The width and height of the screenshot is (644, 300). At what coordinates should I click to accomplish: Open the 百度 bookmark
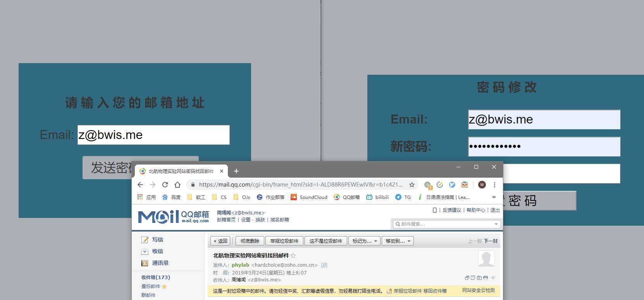click(172, 197)
